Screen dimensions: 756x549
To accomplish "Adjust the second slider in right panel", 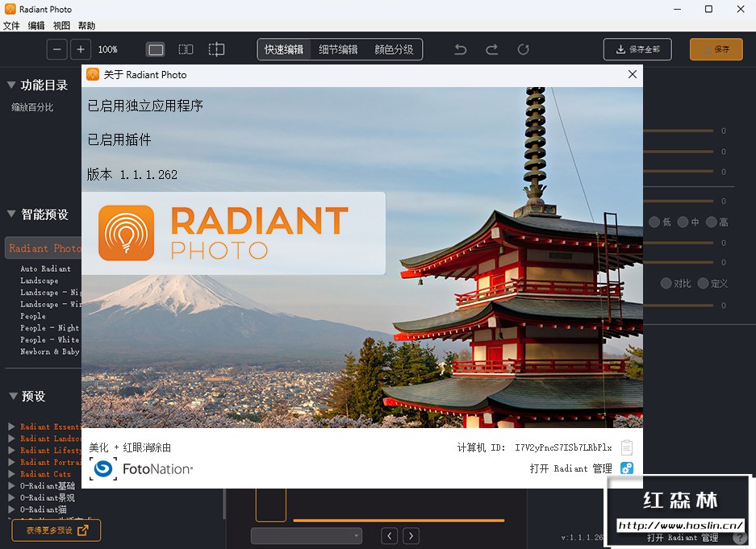I will [x=679, y=152].
